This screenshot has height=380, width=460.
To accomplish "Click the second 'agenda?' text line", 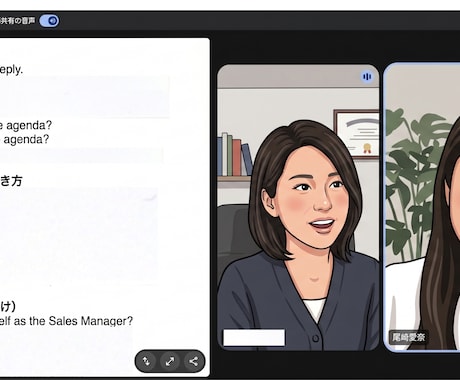I will tap(25, 139).
